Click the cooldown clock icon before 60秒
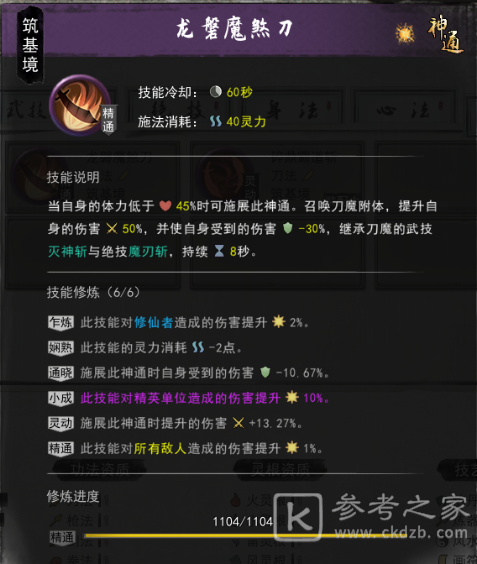 [215, 92]
